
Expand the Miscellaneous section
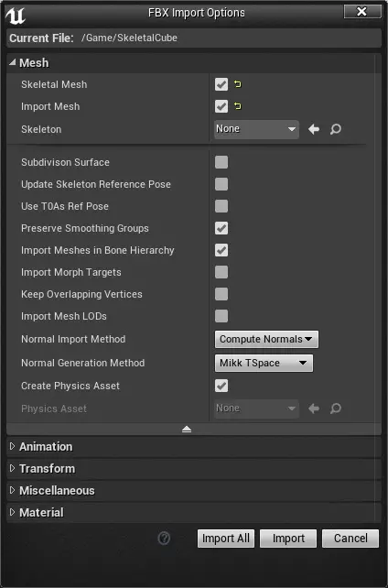click(13, 491)
